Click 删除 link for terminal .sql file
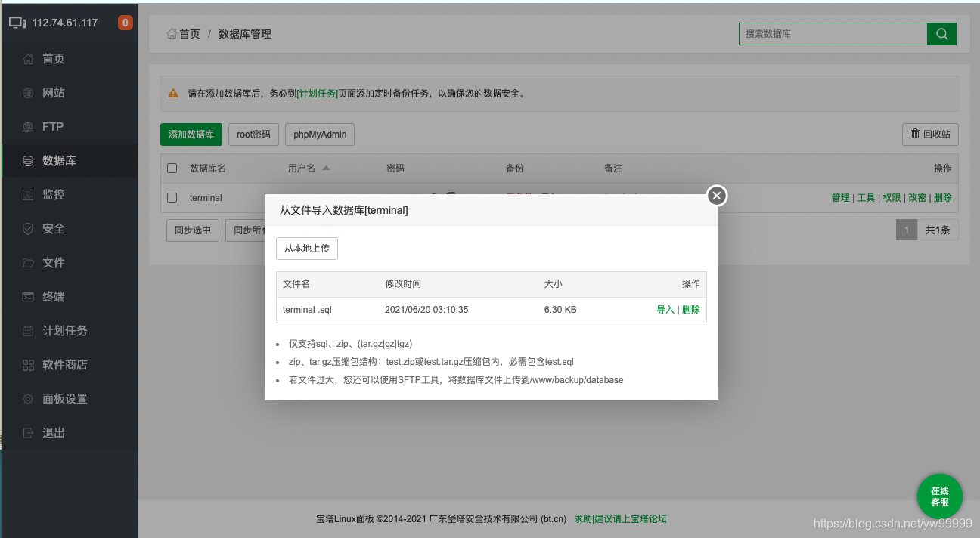The width and height of the screenshot is (980, 538). pos(691,310)
